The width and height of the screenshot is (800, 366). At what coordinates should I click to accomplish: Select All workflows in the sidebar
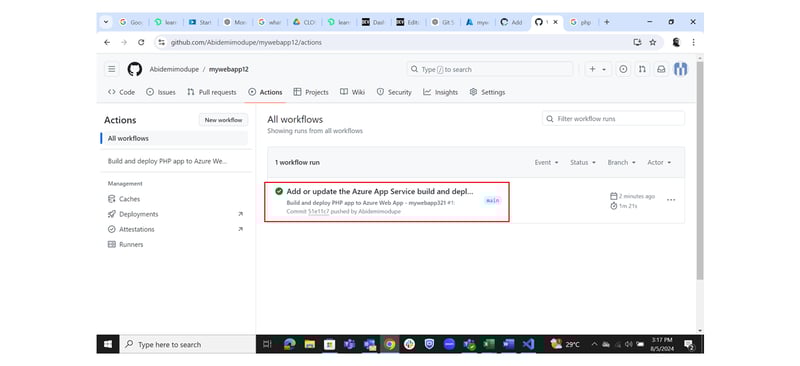click(174, 138)
